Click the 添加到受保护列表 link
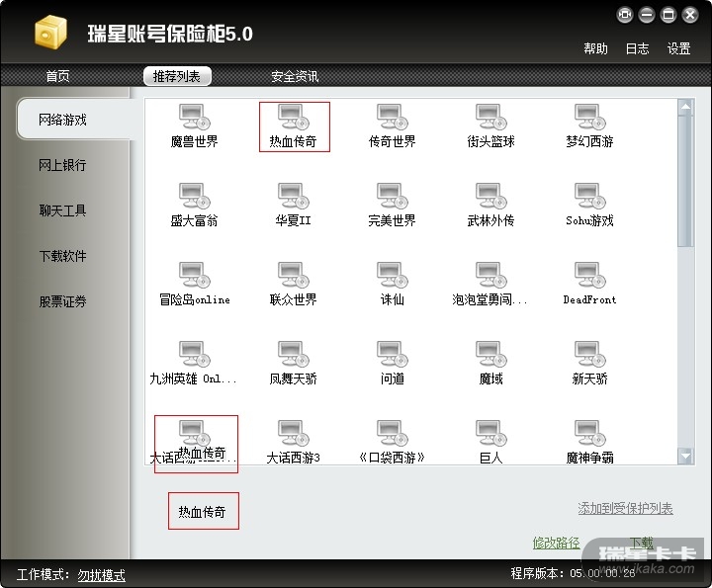 tap(625, 508)
